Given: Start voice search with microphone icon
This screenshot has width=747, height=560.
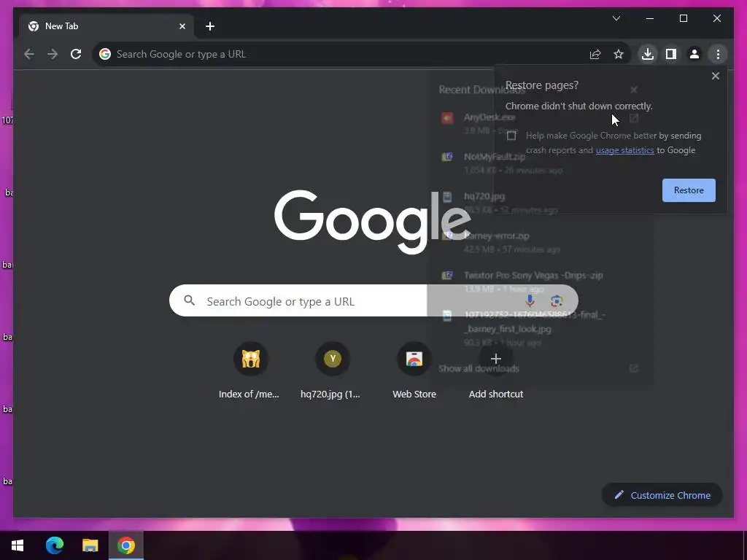Looking at the screenshot, I should [x=530, y=301].
